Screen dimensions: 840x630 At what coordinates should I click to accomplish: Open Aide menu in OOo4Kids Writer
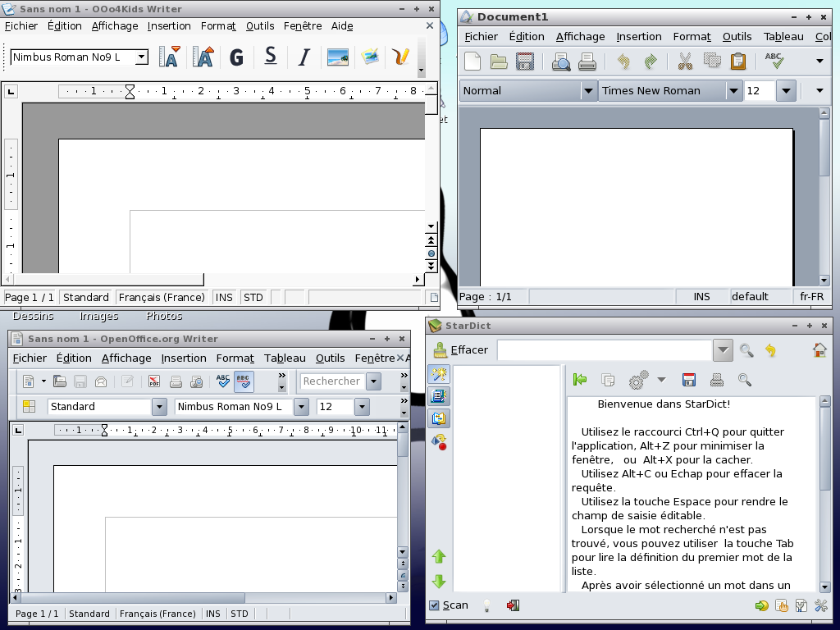pyautogui.click(x=342, y=25)
